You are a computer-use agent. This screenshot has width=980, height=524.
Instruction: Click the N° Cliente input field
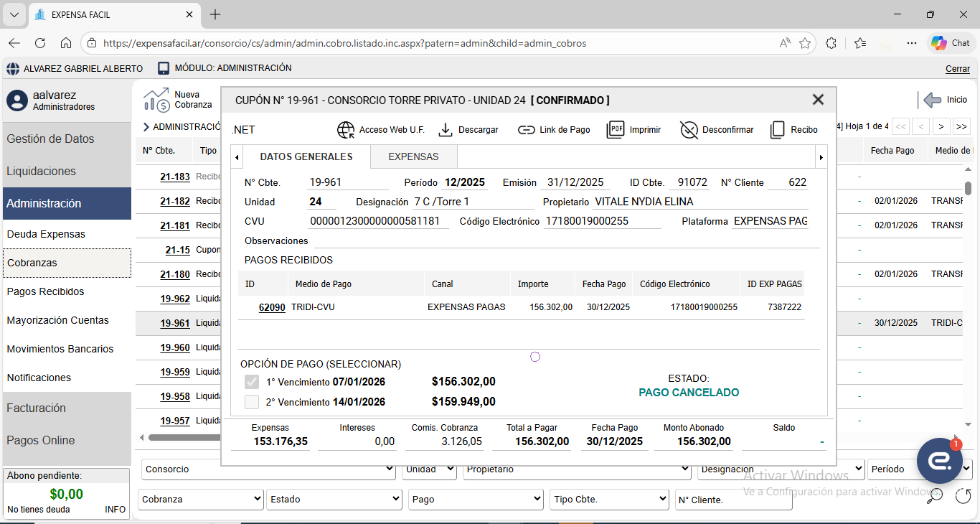[x=733, y=500]
